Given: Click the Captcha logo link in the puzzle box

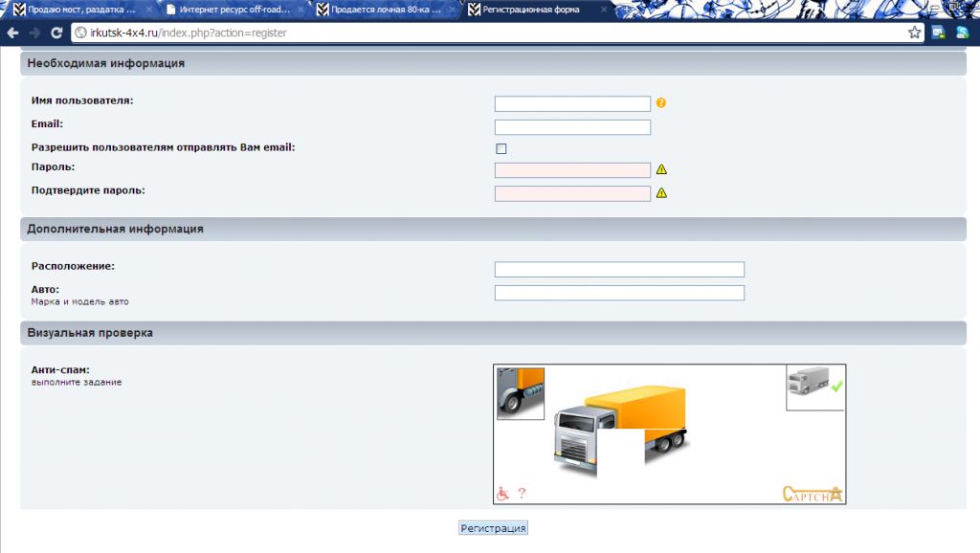Looking at the screenshot, I should [813, 494].
